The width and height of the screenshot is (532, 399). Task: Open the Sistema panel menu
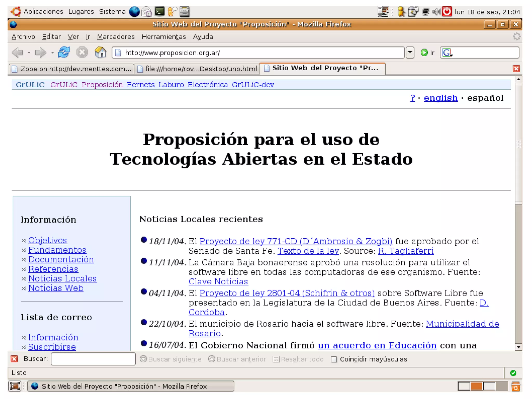coord(112,12)
